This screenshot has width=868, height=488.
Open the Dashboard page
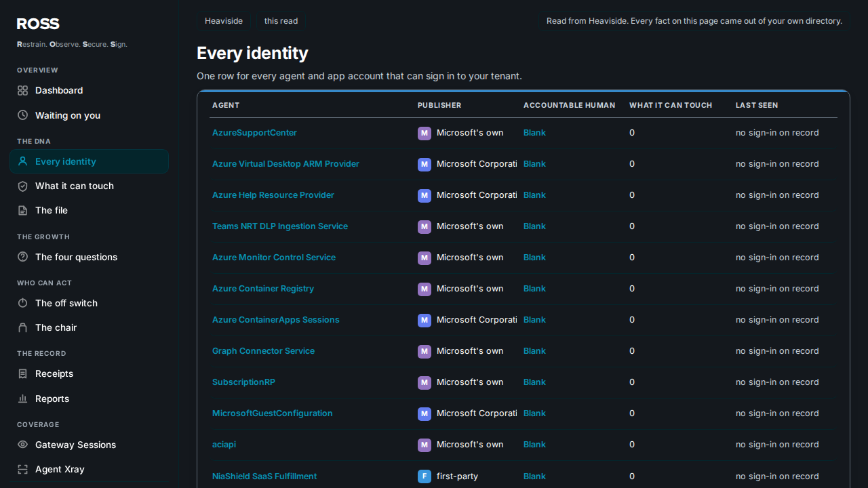click(x=89, y=90)
